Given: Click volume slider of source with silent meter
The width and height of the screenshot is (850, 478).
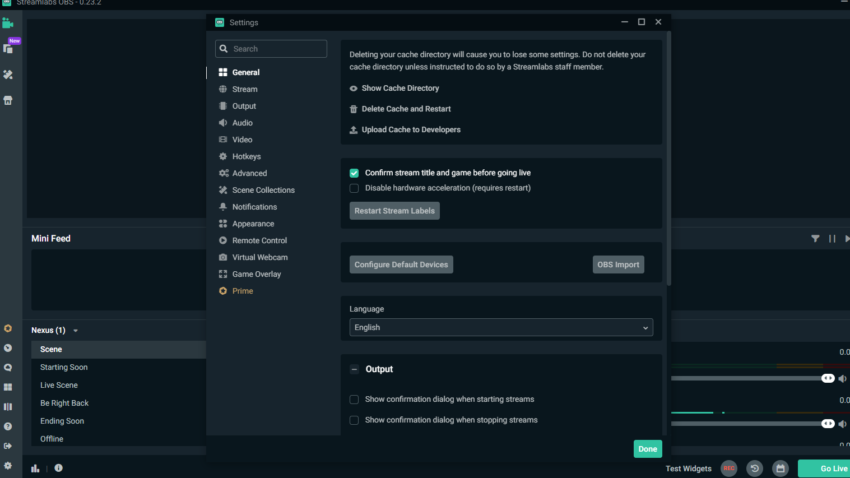Looking at the screenshot, I should 752,379.
